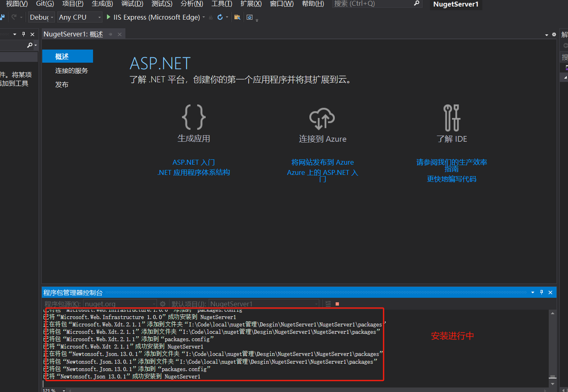568x392 pixels.
Task: Click the undo arrow icon in toolbar
Action: tap(14, 17)
